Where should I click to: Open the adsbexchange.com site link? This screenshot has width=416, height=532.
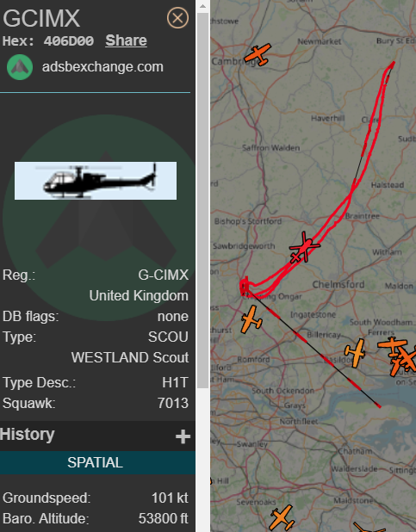pos(102,67)
